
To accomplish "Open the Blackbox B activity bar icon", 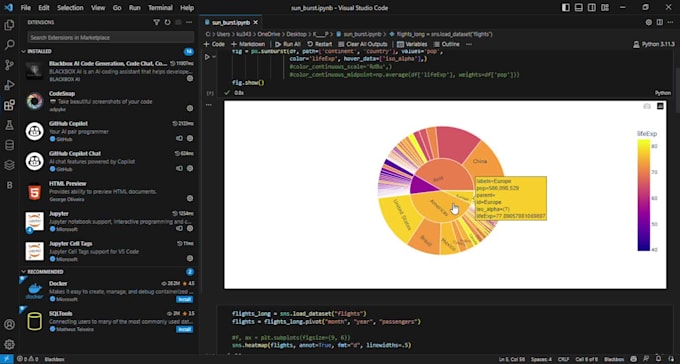I will 9,185.
